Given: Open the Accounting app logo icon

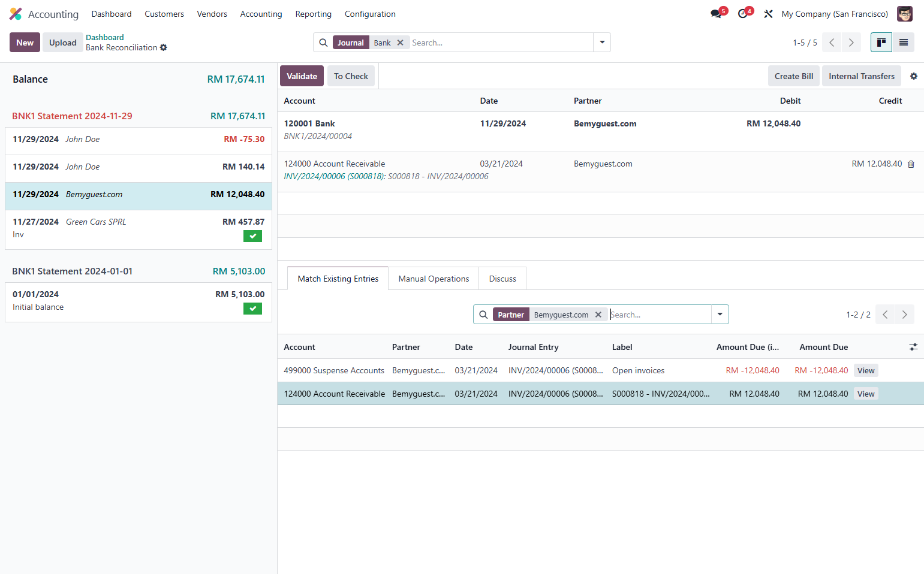Looking at the screenshot, I should [16, 14].
